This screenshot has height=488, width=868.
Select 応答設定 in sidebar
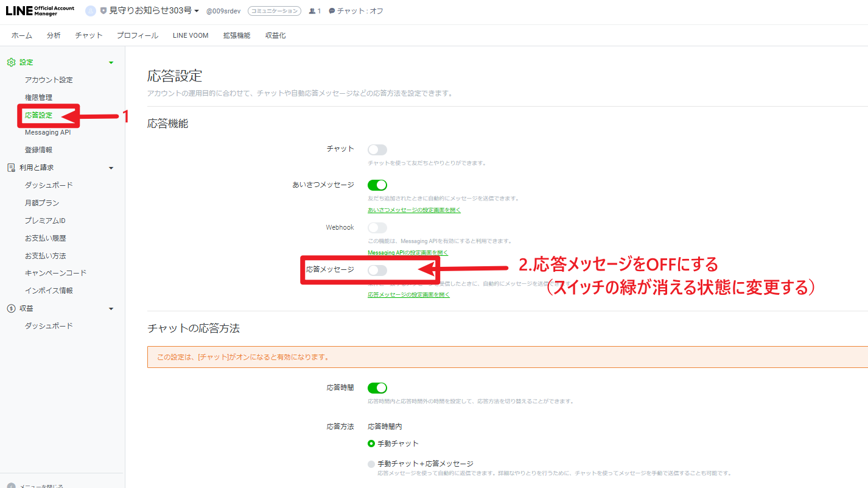[x=38, y=115]
